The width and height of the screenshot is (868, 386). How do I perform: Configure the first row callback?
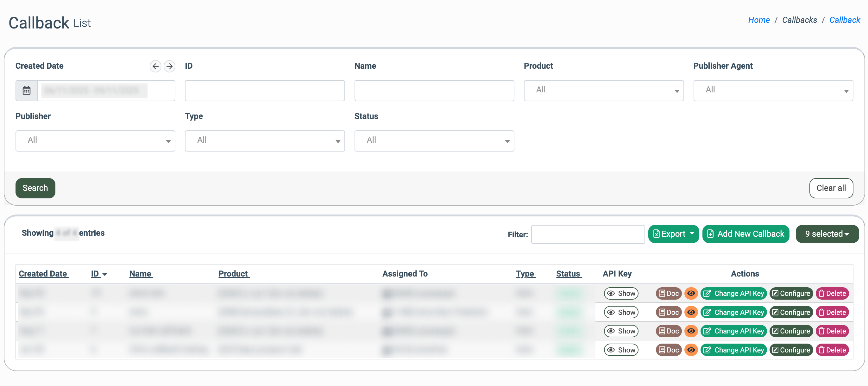point(791,293)
